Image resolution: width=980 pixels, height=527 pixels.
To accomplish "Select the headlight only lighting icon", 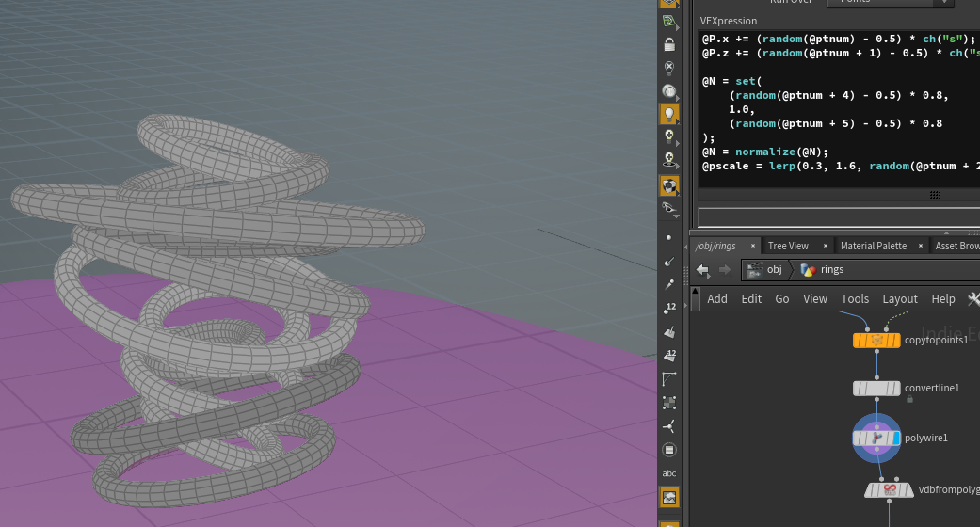I will click(668, 91).
